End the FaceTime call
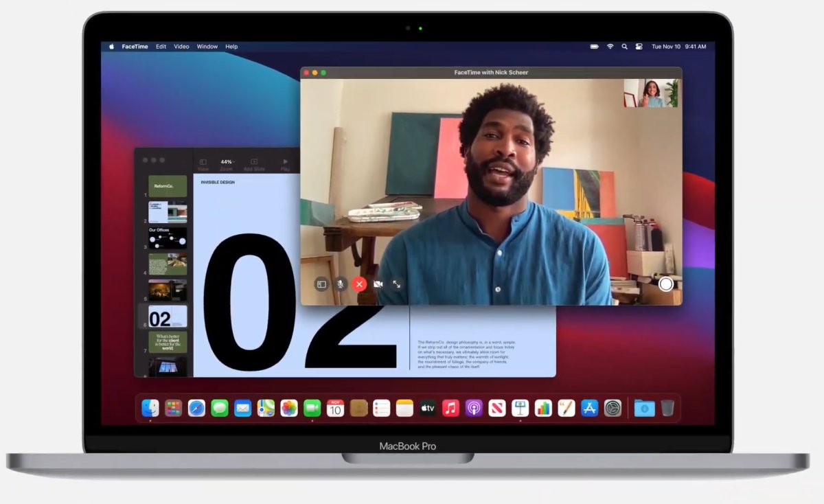824x504 pixels. click(x=359, y=284)
